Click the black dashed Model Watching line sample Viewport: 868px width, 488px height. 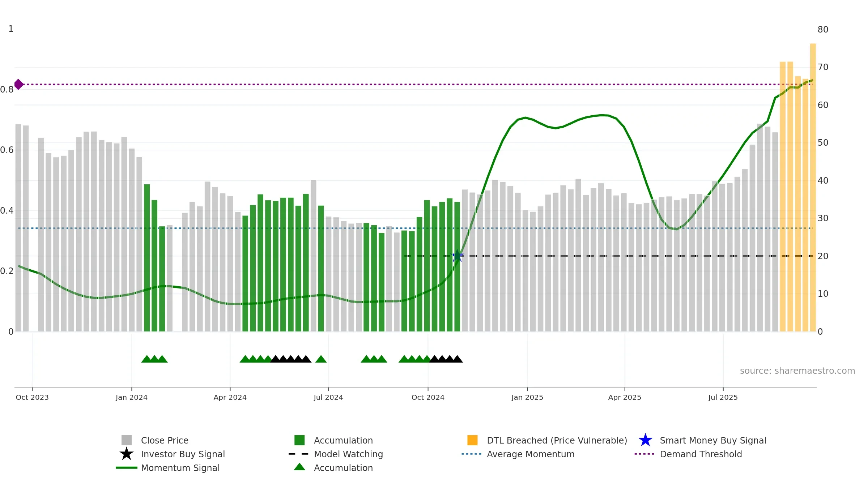coord(299,454)
